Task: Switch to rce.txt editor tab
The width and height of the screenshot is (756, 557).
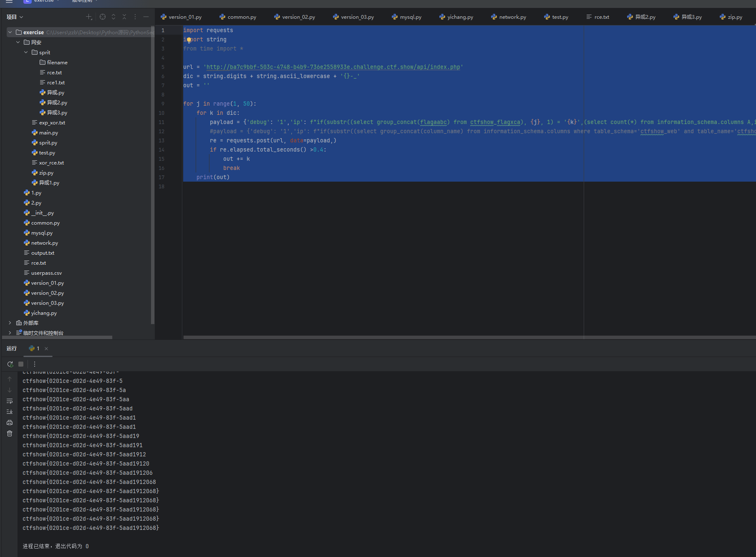Action: 598,17
